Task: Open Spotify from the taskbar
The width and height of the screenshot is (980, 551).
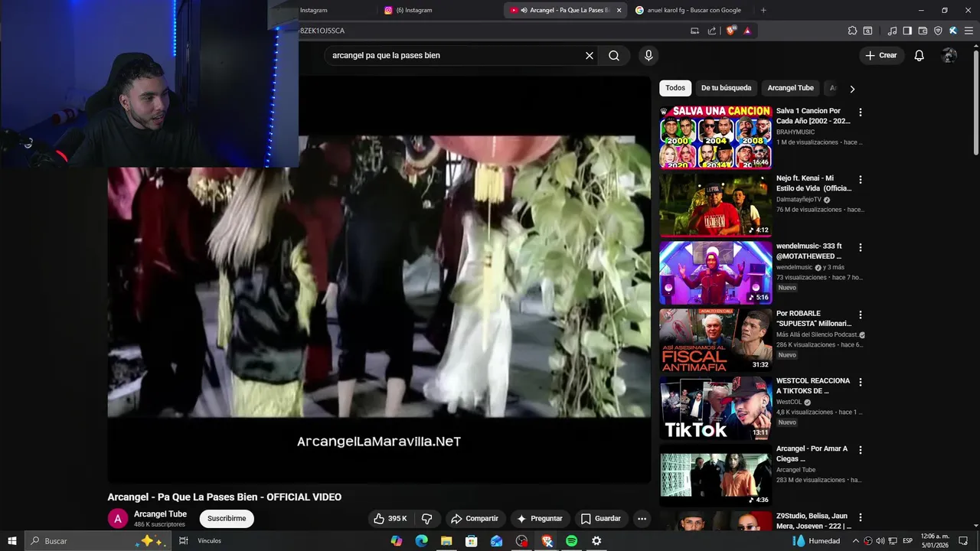Action: 571,541
